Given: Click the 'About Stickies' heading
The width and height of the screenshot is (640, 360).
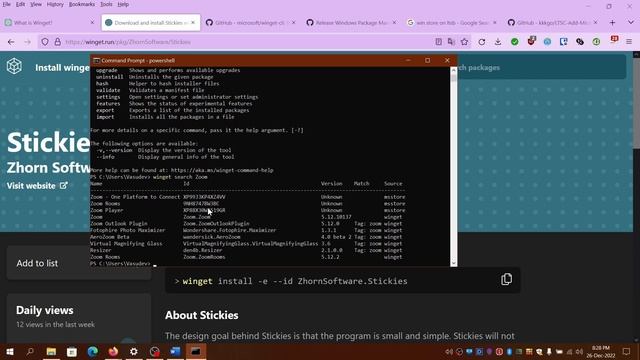Looking at the screenshot, I should (x=202, y=315).
